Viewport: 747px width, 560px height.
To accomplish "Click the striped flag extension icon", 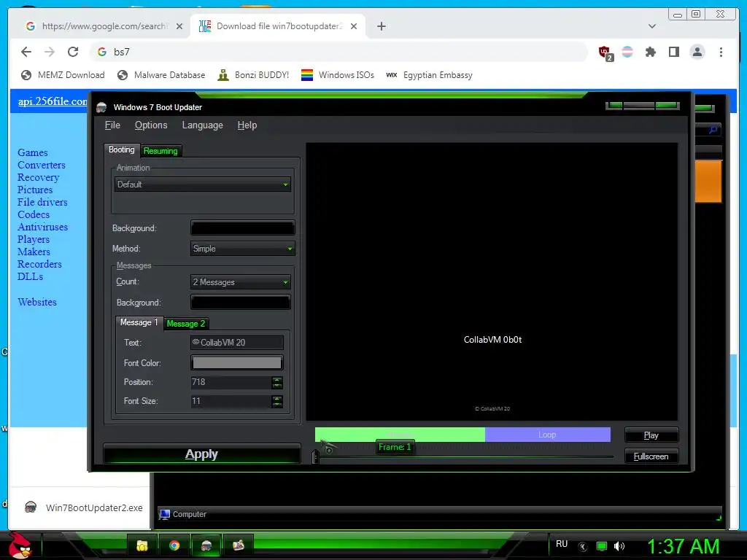I will tap(627, 52).
